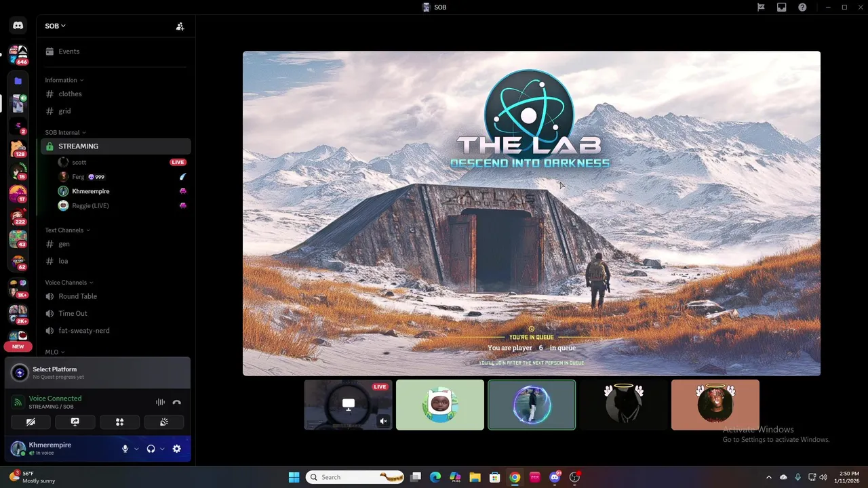Select the highlighted Khmerempire participant tile
Image resolution: width=868 pixels, height=488 pixels.
[532, 405]
